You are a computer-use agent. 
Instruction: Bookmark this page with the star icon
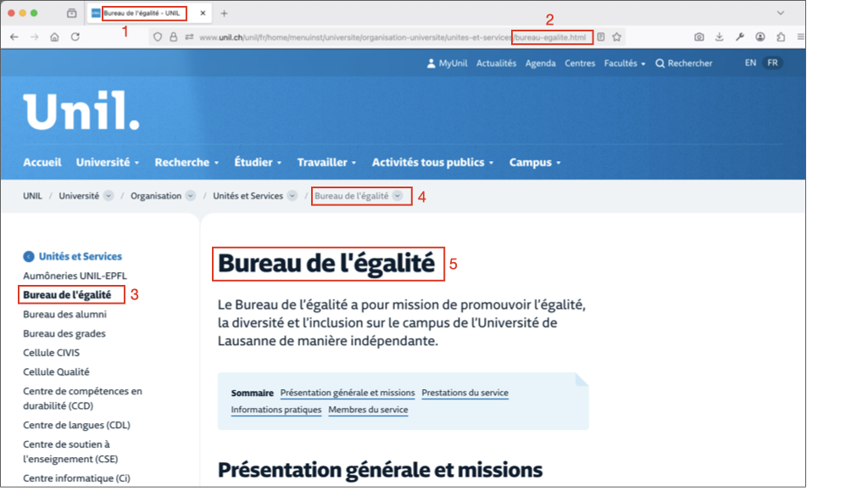617,37
